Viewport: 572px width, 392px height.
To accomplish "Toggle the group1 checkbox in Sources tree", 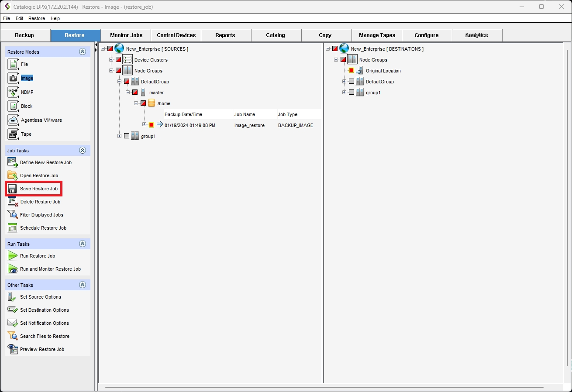I will [127, 136].
